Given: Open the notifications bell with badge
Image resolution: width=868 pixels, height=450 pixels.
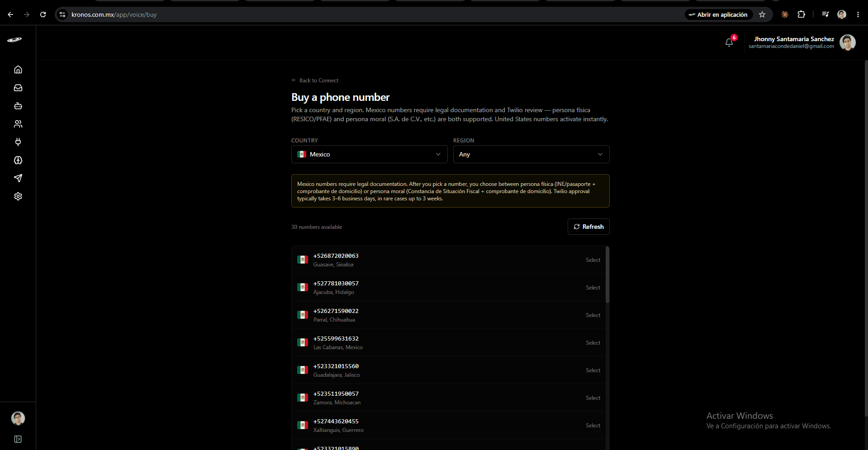Looking at the screenshot, I should point(729,42).
